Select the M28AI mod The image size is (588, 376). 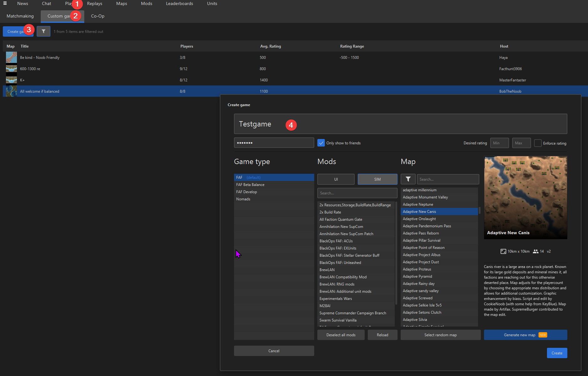(356, 306)
